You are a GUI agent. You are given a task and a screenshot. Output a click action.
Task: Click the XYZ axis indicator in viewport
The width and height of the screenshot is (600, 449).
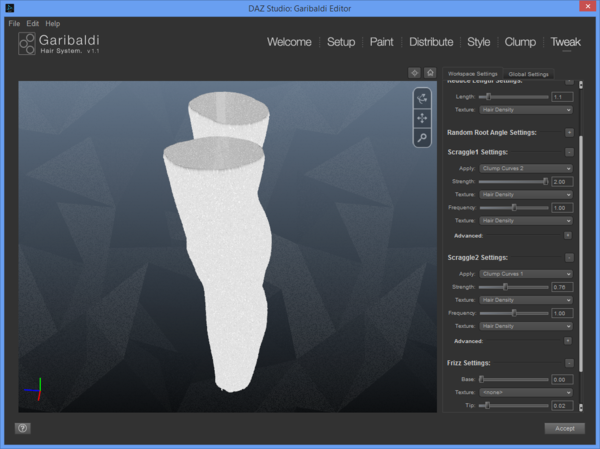(x=34, y=389)
